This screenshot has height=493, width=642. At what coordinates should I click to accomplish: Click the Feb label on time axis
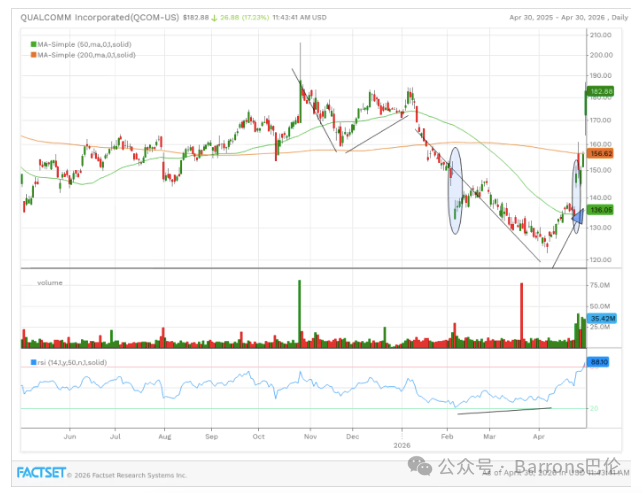coord(447,436)
